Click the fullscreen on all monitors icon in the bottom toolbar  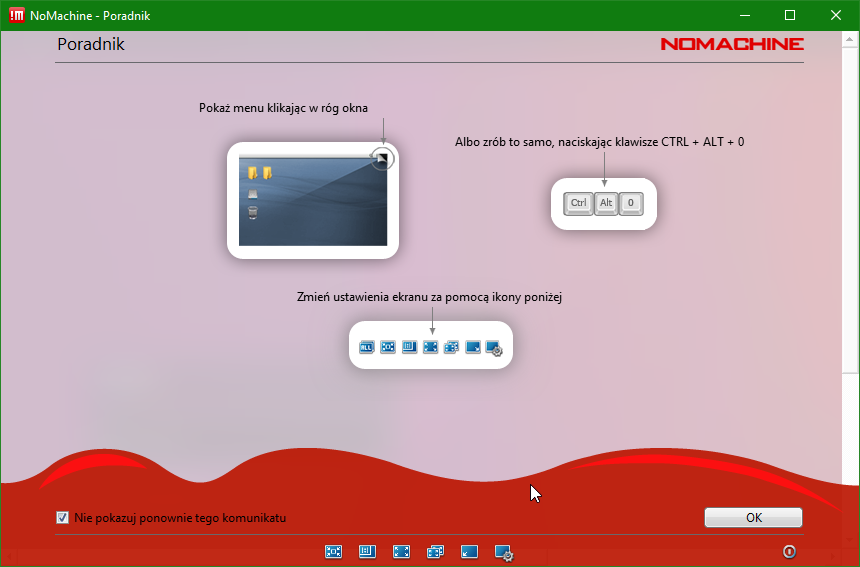(x=435, y=551)
